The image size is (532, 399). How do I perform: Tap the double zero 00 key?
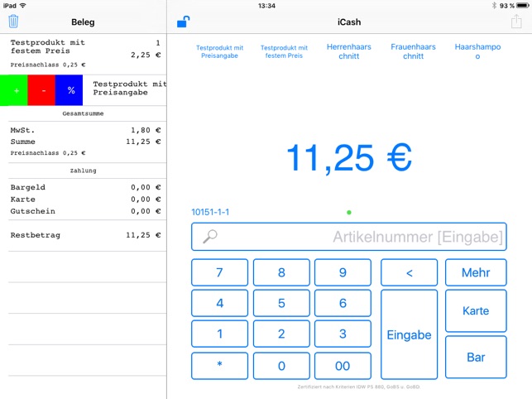pos(343,365)
